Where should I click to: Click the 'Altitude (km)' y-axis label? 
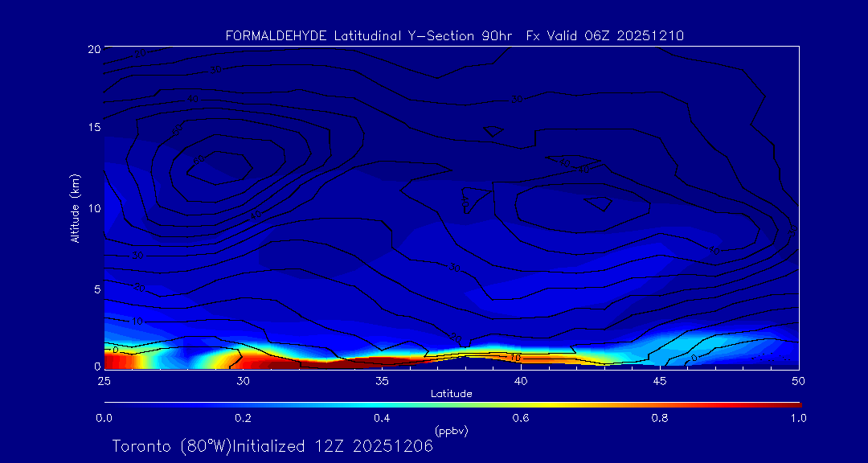click(x=75, y=208)
